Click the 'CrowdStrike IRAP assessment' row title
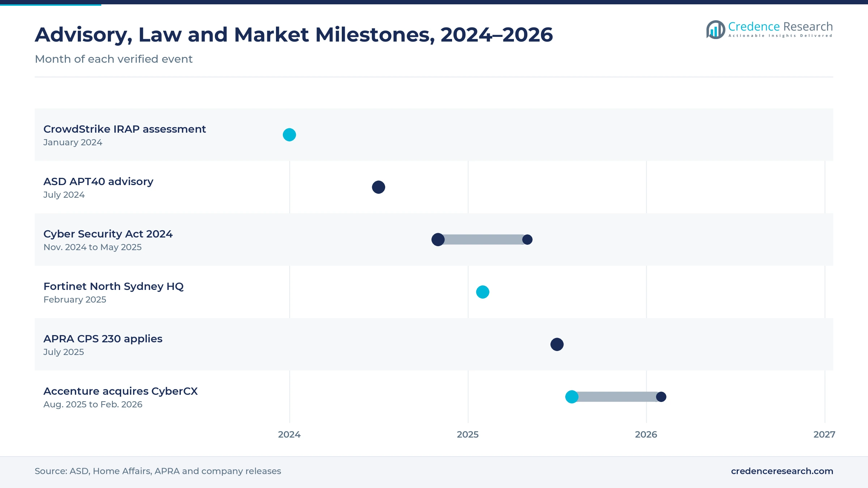 pos(124,129)
